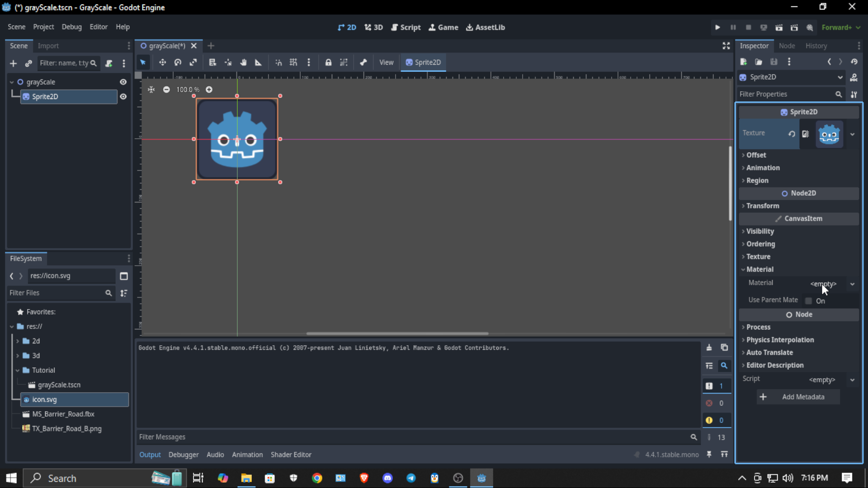Lock the selected node with padlock icon

pyautogui.click(x=328, y=62)
